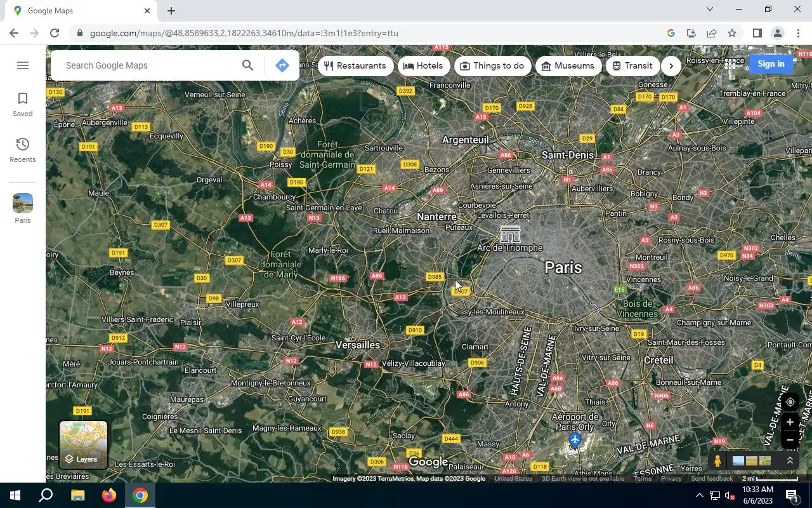Click the Nanterre map label
This screenshot has width=812, height=508.
[436, 217]
